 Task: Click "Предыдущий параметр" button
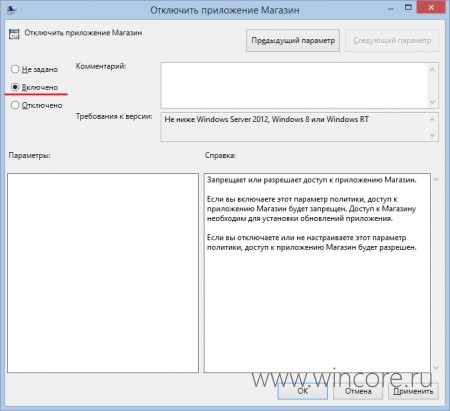coord(293,40)
